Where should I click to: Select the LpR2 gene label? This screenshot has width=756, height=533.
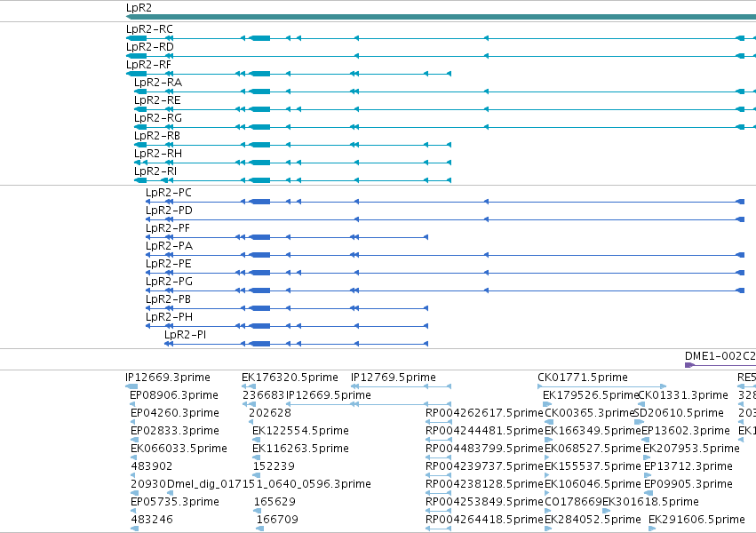click(x=139, y=8)
